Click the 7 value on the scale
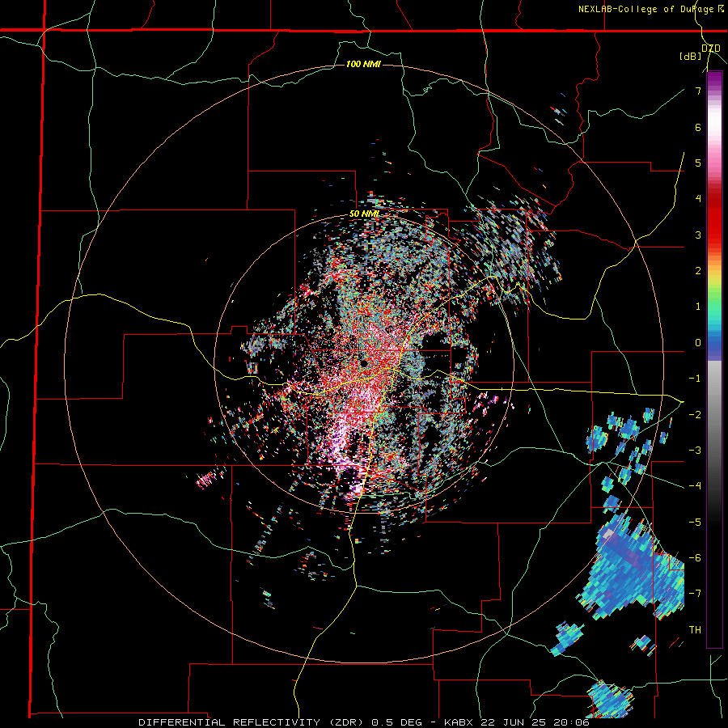728x728 pixels. click(x=698, y=91)
